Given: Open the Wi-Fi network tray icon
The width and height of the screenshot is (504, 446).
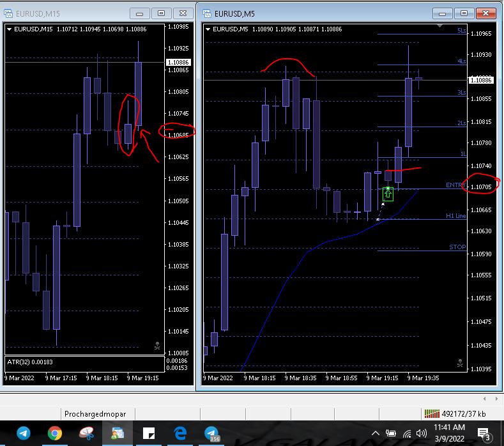Looking at the screenshot, I should (x=407, y=434).
